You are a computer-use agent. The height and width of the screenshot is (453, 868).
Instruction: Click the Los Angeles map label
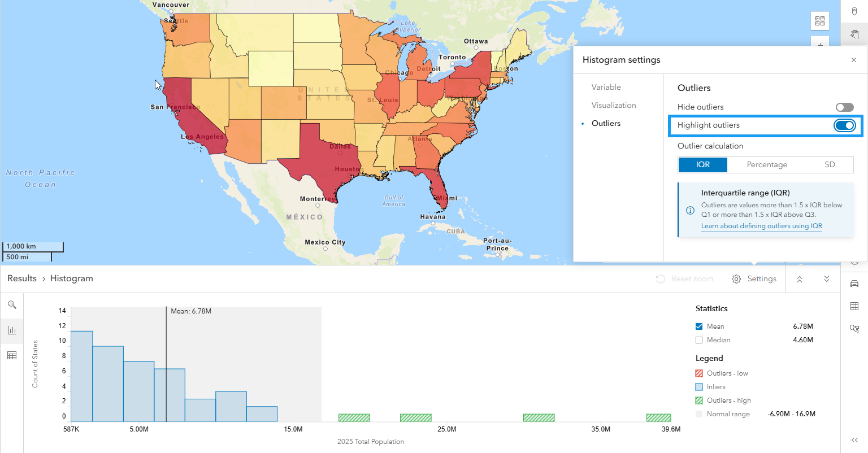[x=202, y=137]
